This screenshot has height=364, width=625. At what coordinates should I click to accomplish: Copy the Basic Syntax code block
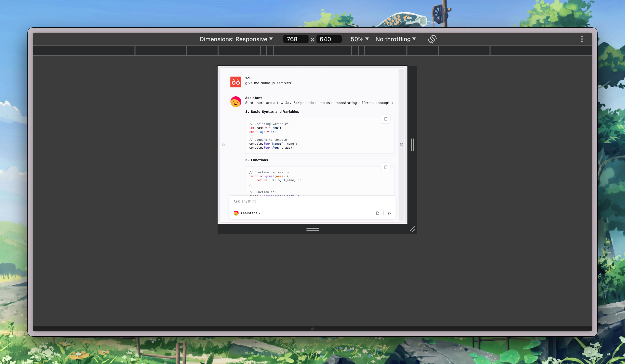386,119
